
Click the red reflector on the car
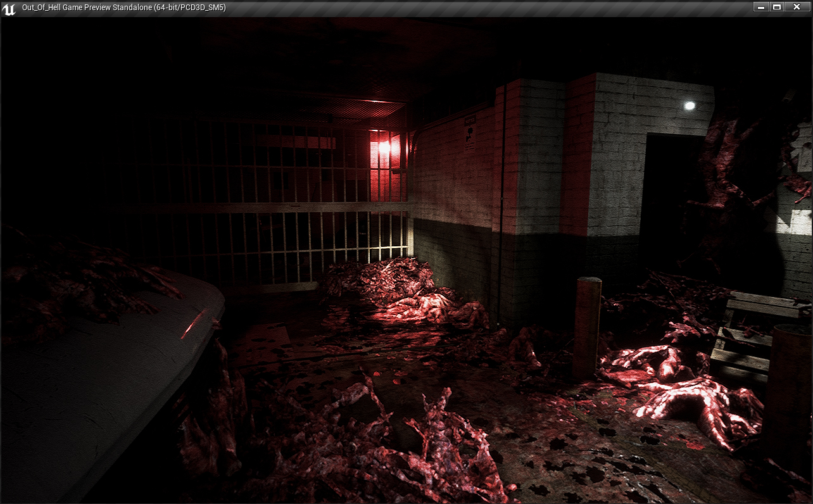pyautogui.click(x=192, y=325)
